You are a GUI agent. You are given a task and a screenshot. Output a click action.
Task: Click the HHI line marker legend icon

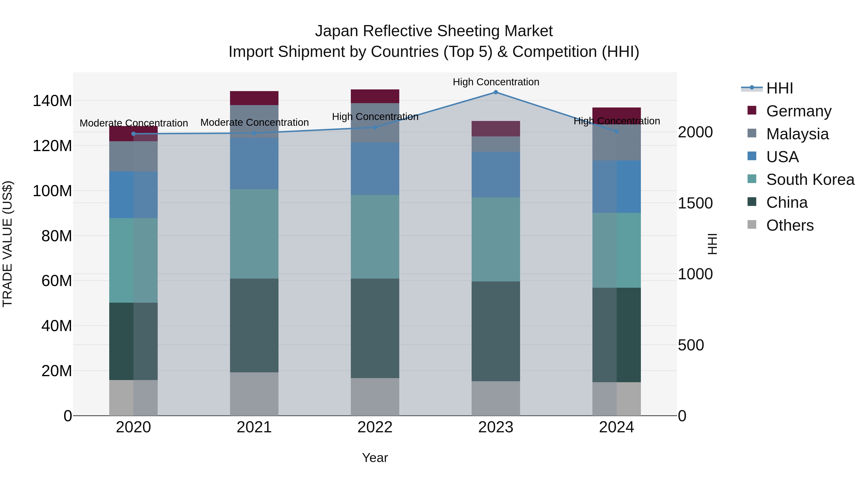[x=752, y=88]
